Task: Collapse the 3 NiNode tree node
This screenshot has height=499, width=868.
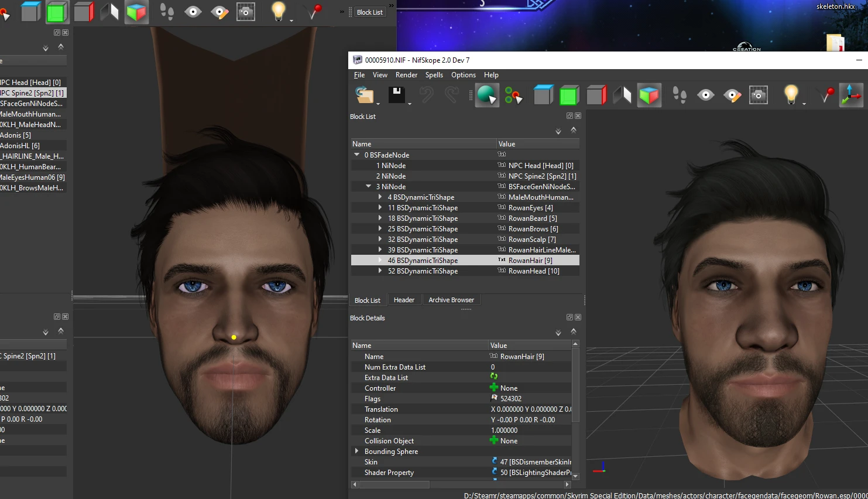Action: [x=368, y=186]
